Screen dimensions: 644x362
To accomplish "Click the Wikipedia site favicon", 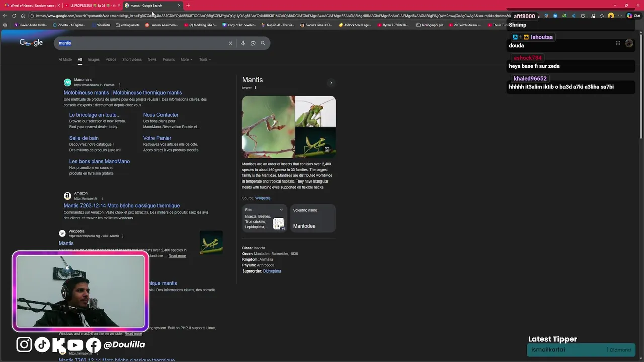I will [x=62, y=233].
